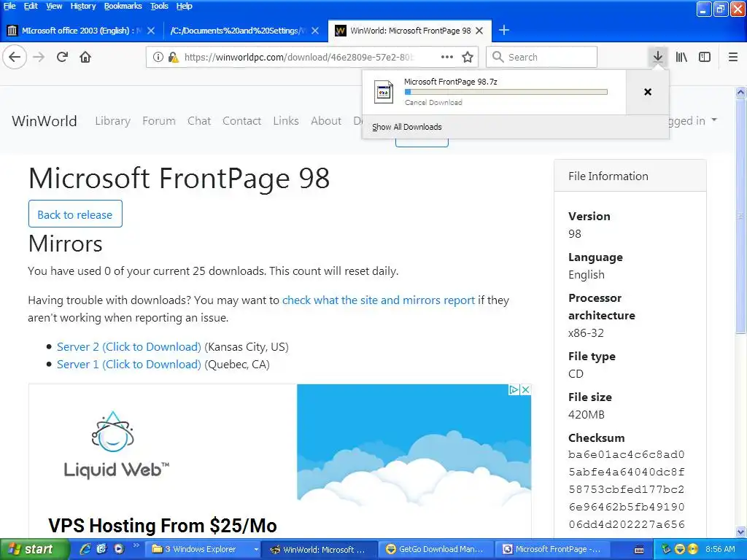Open the site and mirrors report link
Screen dimensions: 747x560
pos(379,300)
